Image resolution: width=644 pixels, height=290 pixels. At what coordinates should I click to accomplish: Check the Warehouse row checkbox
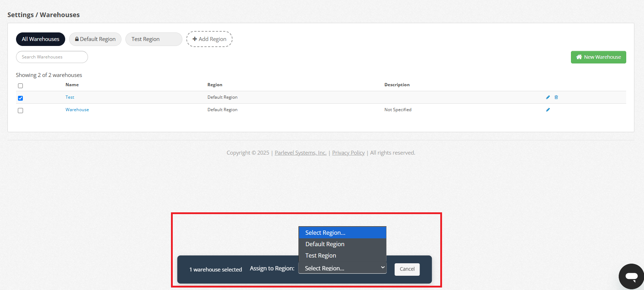[20, 111]
